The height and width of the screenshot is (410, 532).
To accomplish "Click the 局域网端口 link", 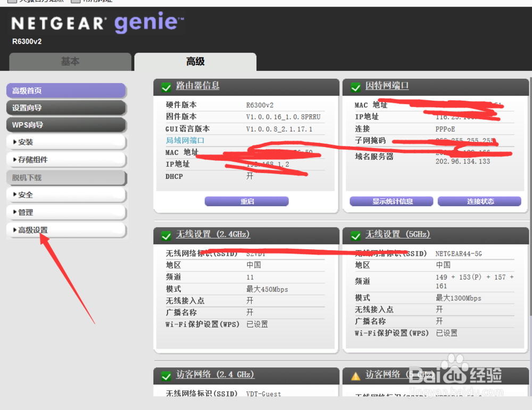I will coord(185,140).
